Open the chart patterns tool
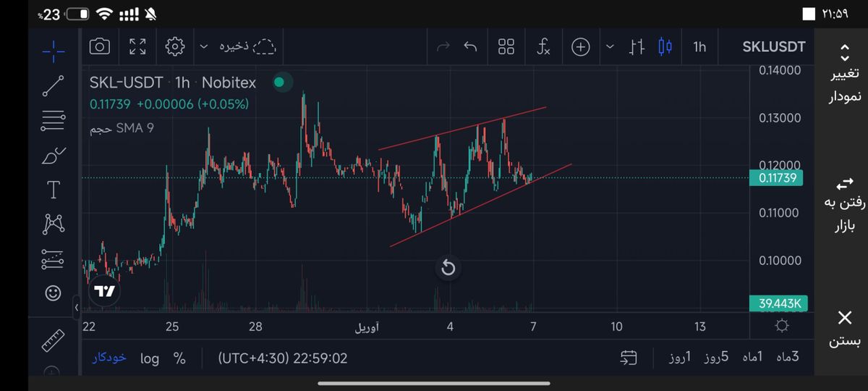 click(x=53, y=224)
